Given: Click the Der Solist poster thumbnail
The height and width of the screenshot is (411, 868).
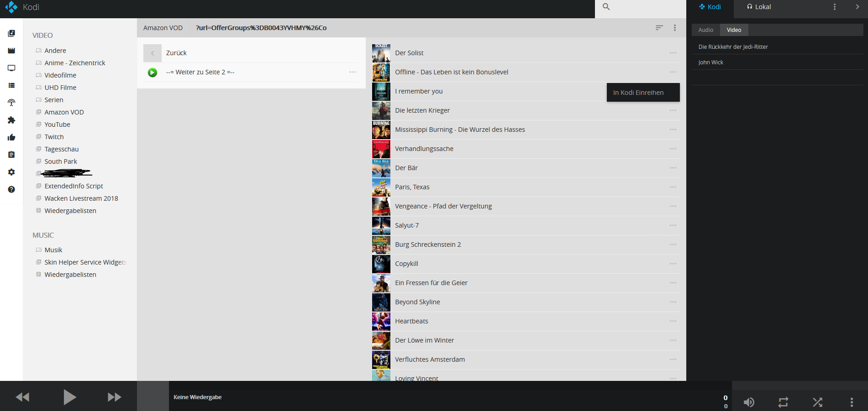Looking at the screenshot, I should tap(381, 53).
